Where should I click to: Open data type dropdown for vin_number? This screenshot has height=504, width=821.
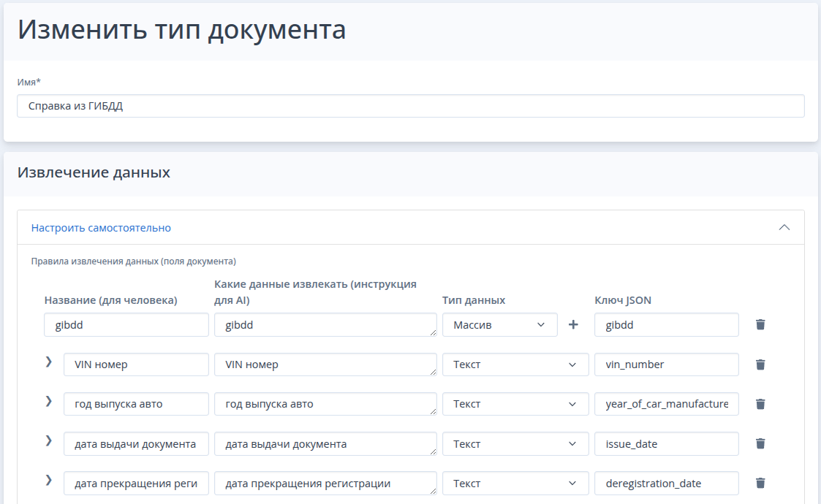pos(515,364)
